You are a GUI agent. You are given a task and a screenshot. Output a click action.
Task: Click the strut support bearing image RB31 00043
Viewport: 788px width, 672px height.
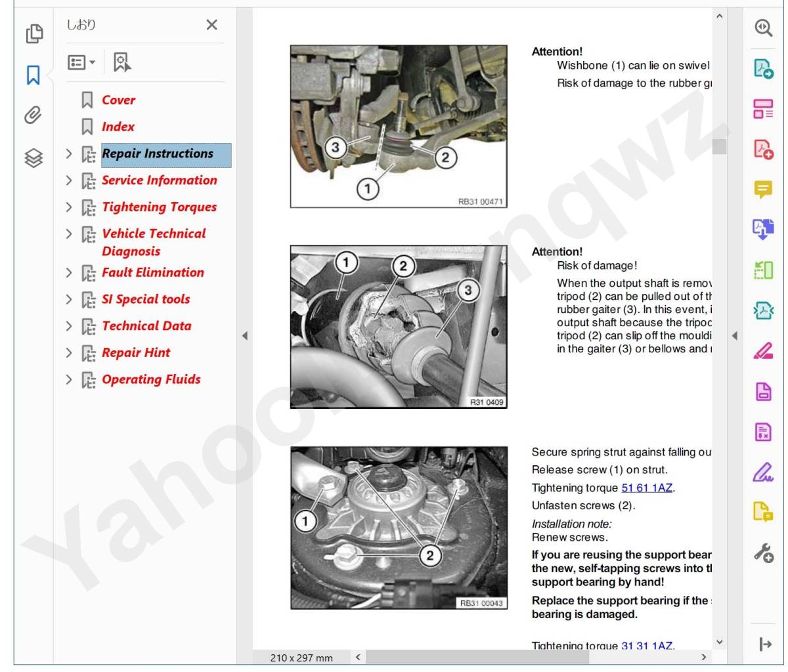[x=399, y=528]
